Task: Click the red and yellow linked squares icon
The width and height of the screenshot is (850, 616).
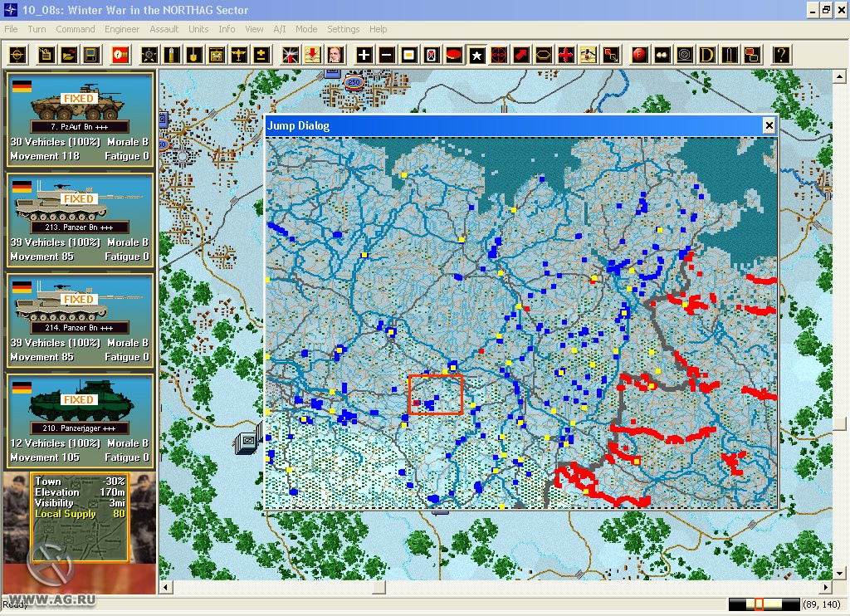Action: 611,55
